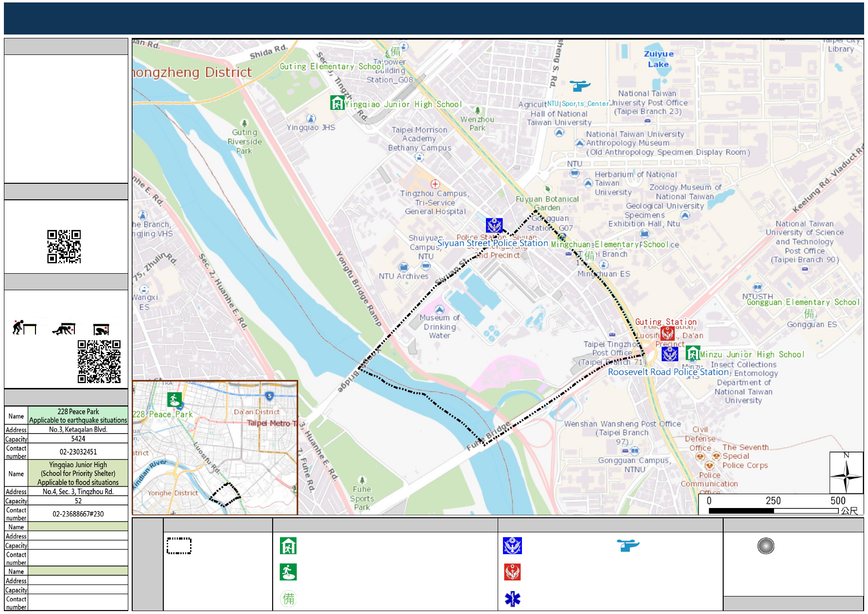Click the small QR code in the left panel
This screenshot has height=614, width=868.
pos(64,246)
